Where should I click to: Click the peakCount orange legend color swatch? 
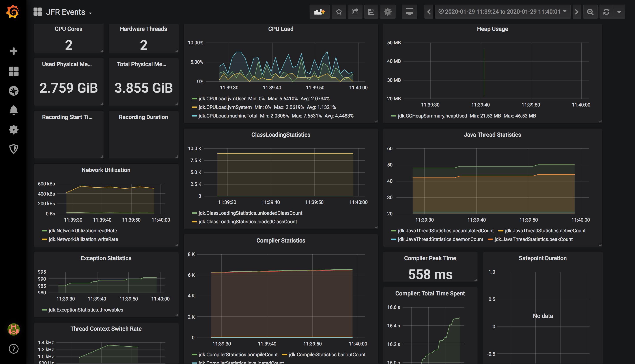coord(490,239)
